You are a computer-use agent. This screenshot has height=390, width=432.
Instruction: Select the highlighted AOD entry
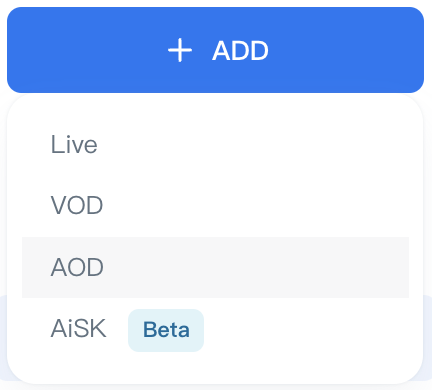click(x=215, y=267)
